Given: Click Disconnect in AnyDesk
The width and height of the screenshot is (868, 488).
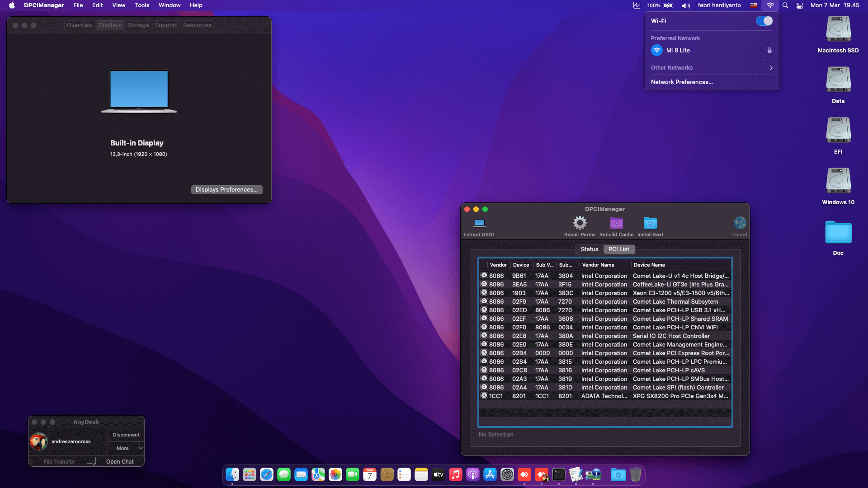Looking at the screenshot, I should 126,435.
